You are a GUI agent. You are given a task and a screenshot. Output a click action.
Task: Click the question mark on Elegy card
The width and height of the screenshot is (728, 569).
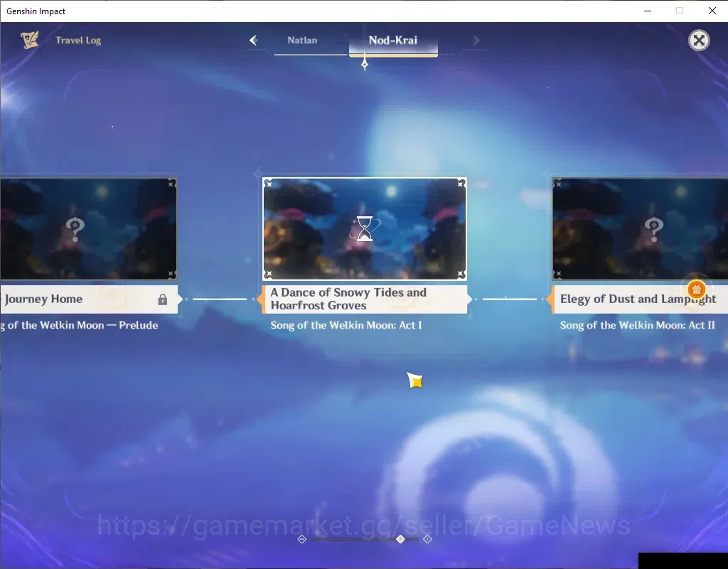click(x=654, y=229)
